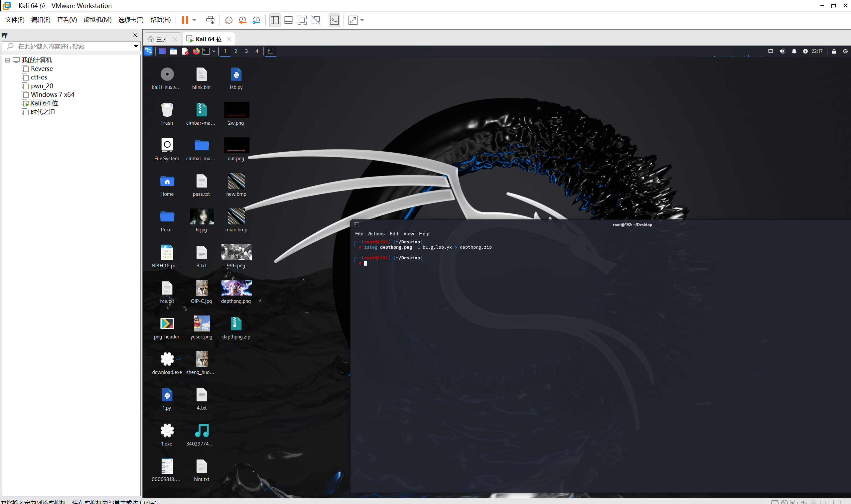Open file manager in Kali panel
The height and width of the screenshot is (504, 851).
(x=174, y=51)
